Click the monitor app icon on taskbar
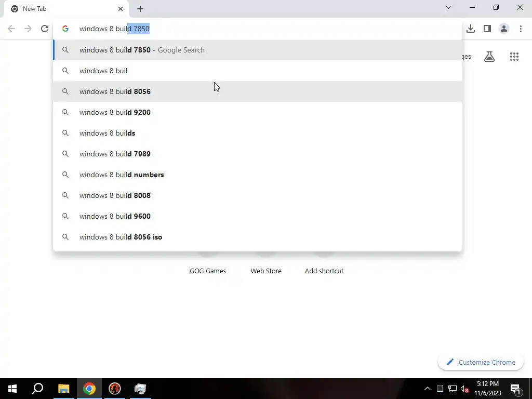 tap(140, 389)
